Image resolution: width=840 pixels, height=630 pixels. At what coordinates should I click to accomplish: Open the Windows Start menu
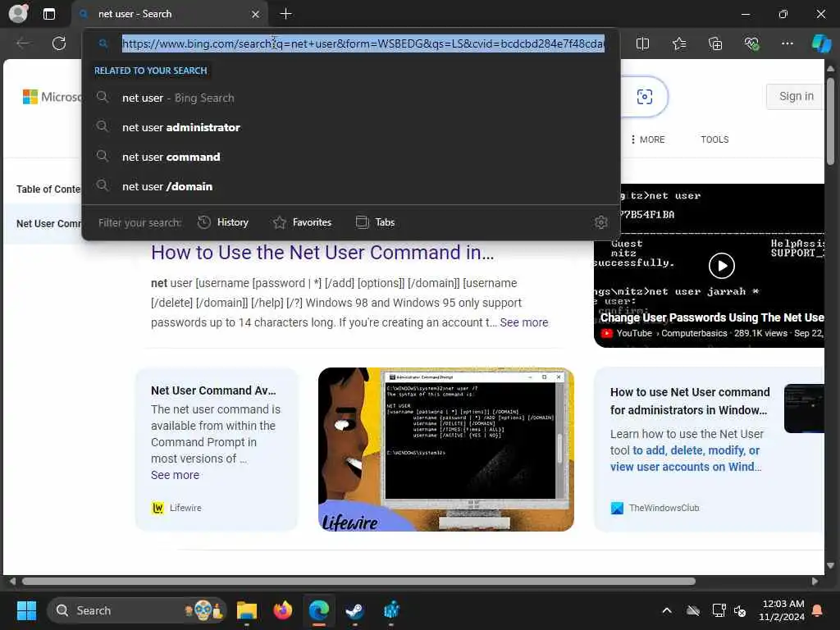[x=26, y=610]
